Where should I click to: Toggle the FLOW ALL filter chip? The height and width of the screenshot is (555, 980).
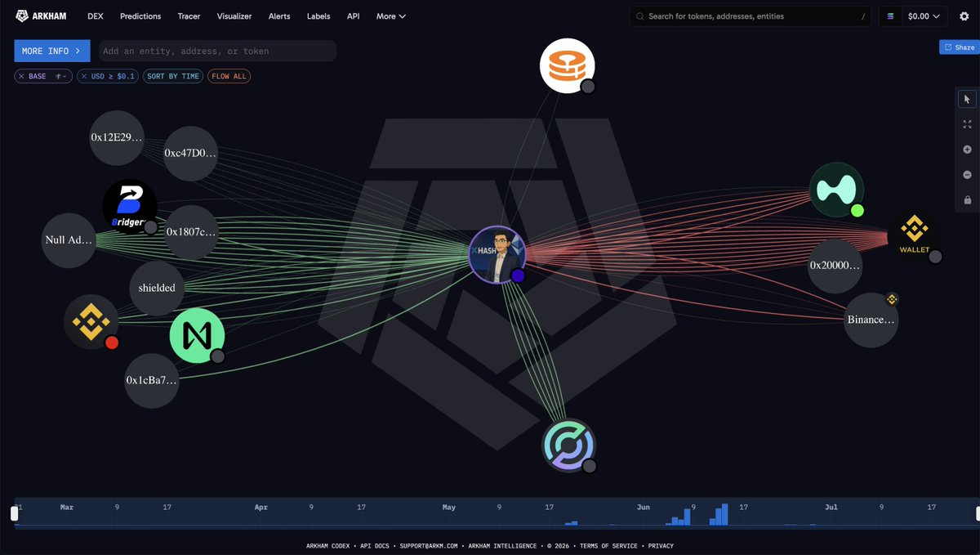(x=229, y=76)
